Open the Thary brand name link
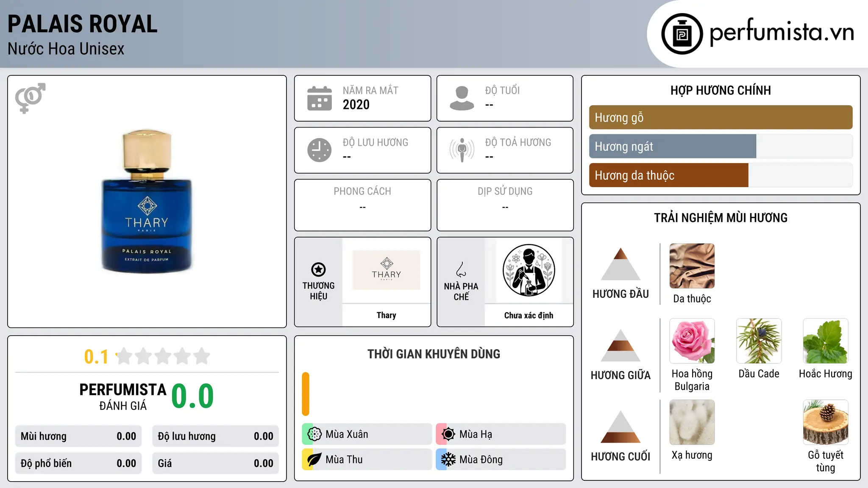 (387, 315)
